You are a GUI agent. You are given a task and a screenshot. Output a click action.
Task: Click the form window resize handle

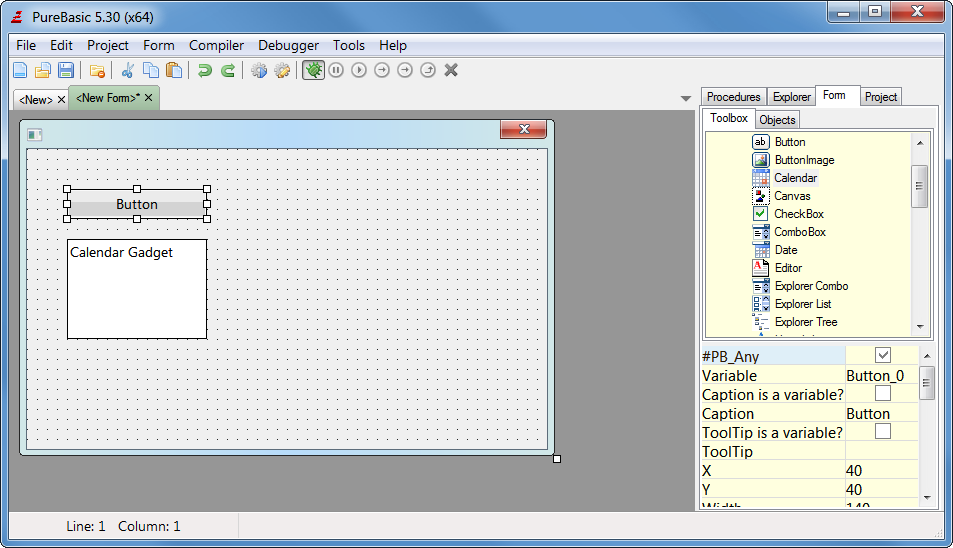click(x=557, y=459)
